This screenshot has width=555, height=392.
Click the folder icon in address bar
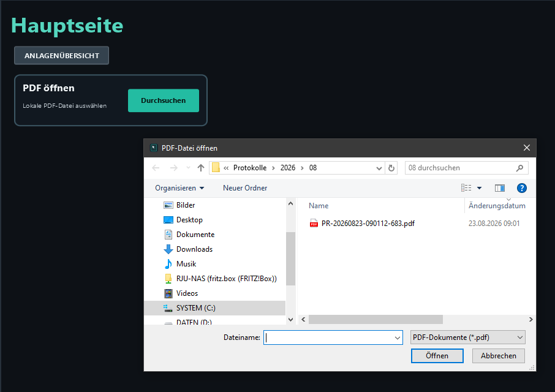click(216, 168)
